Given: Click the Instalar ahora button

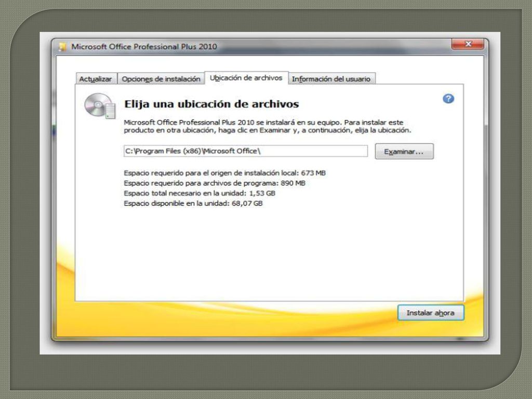Looking at the screenshot, I should [x=431, y=313].
